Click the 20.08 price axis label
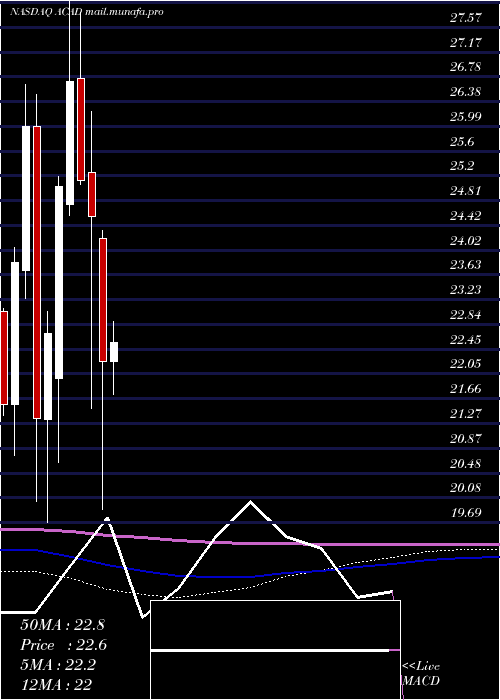This screenshot has height=700, width=500. click(x=466, y=488)
